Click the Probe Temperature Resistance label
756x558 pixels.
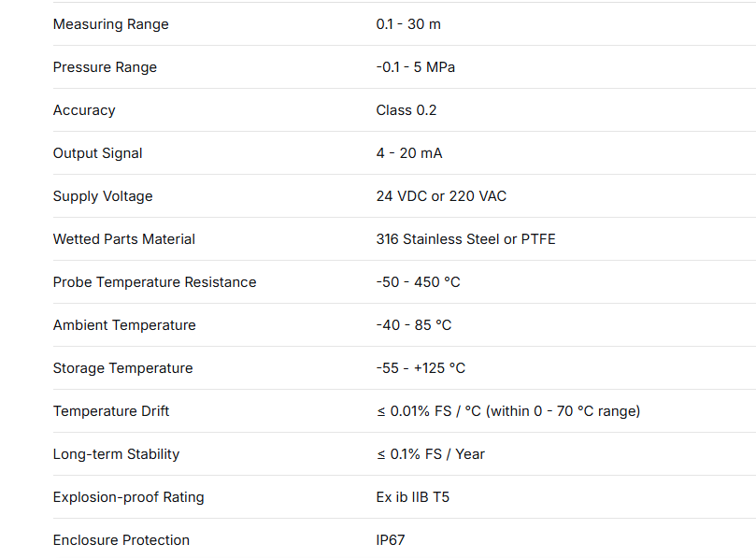154,282
